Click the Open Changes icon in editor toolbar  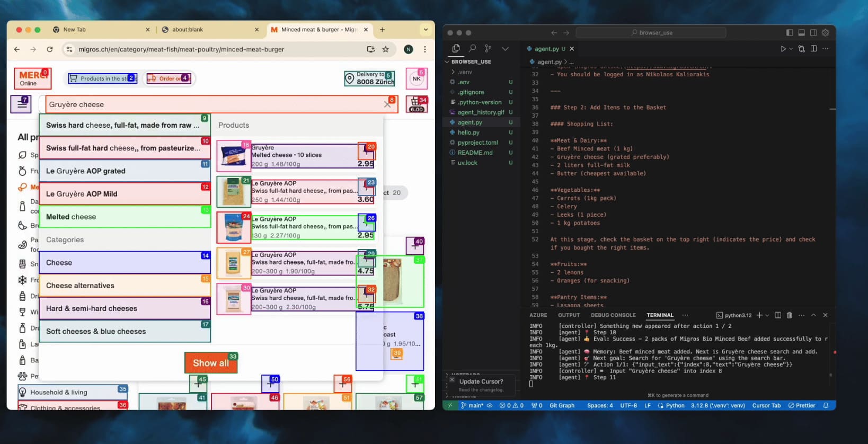801,49
